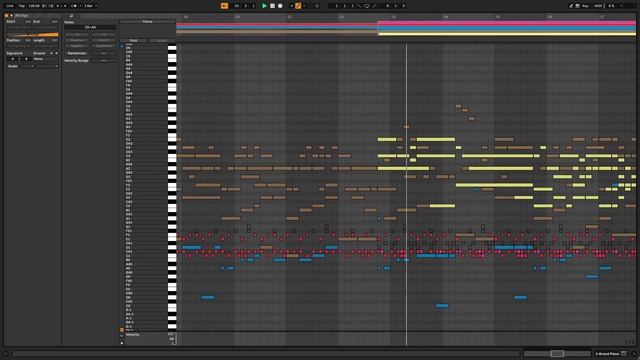Screen dimensions: 640x360
Task: Click the Stop transport button
Action: coord(272,6)
